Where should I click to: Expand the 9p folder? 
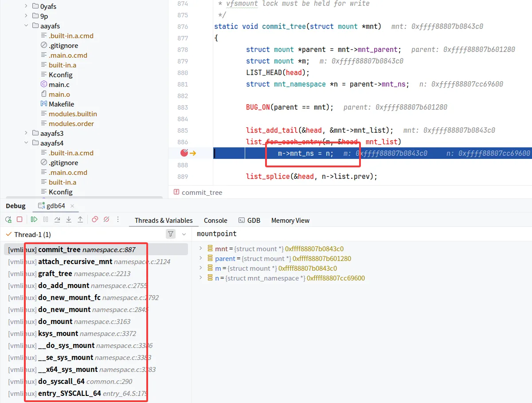point(26,16)
